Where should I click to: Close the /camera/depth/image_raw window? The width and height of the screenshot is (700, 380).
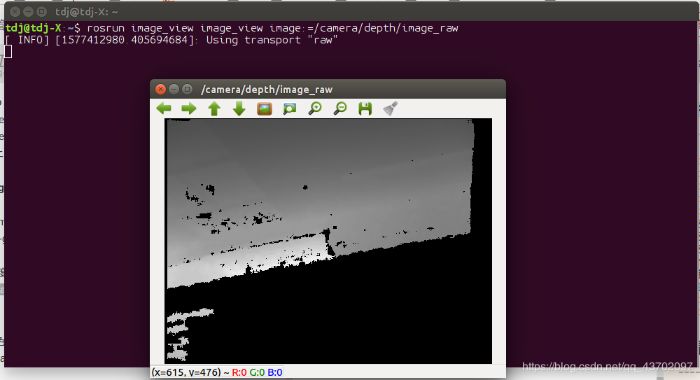tap(161, 89)
